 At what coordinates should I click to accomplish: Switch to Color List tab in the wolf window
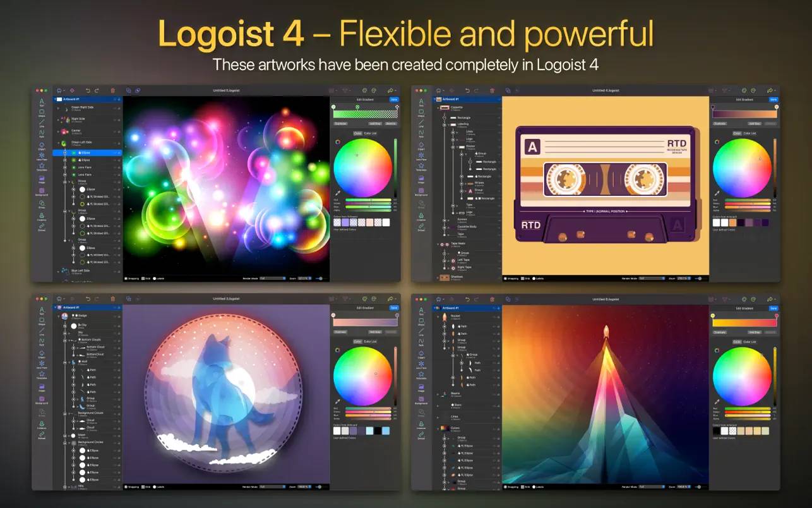[x=370, y=342]
